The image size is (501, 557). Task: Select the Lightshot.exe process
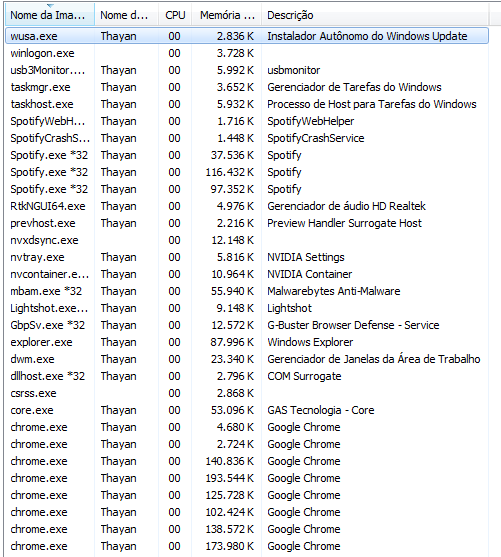tap(247, 308)
